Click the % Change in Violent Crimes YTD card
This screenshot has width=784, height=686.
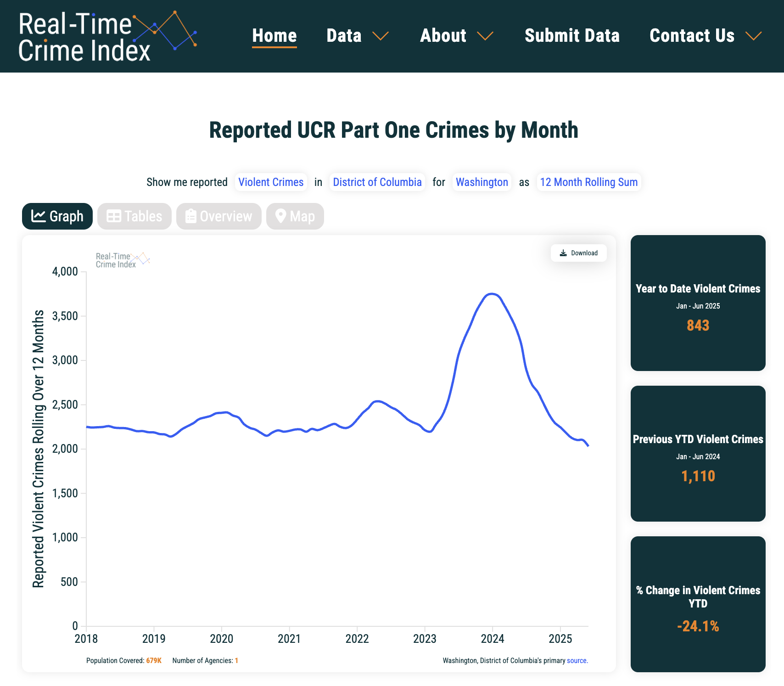click(698, 604)
